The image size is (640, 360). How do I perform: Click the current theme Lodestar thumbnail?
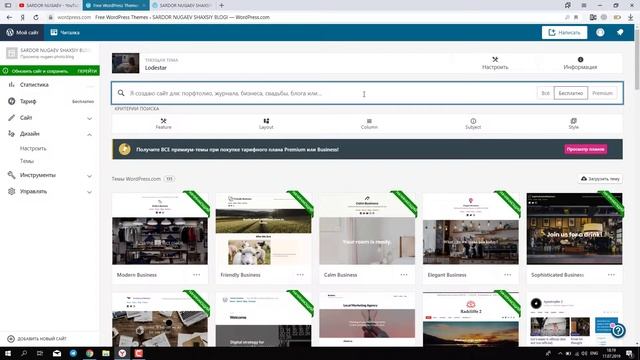coord(126,63)
